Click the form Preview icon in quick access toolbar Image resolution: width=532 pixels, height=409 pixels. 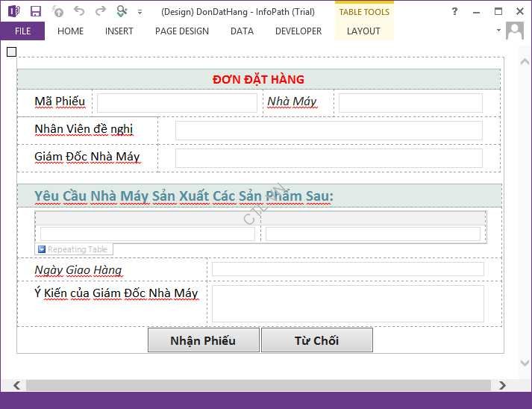122,11
